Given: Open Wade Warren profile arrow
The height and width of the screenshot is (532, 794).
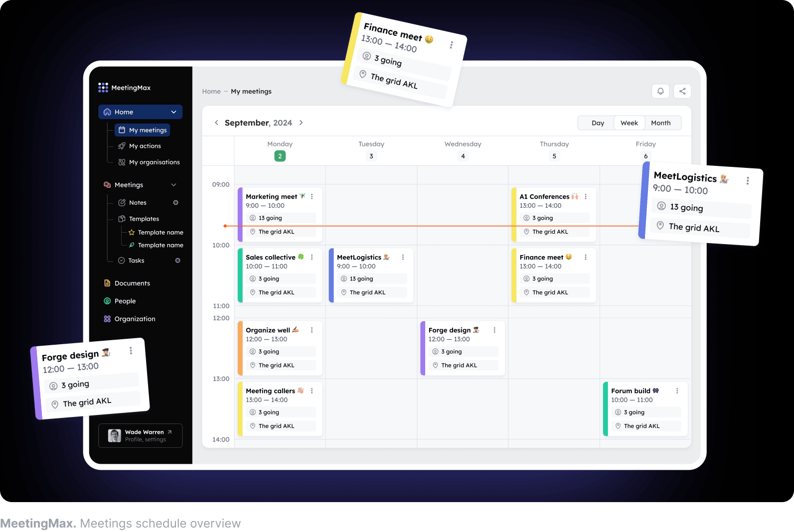Looking at the screenshot, I should pyautogui.click(x=169, y=432).
